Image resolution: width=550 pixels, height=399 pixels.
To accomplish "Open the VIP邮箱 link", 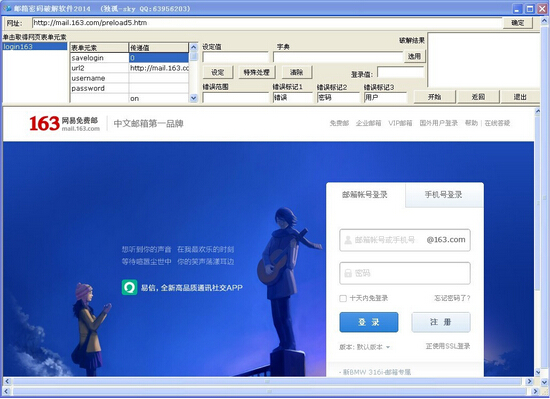I will point(400,123).
